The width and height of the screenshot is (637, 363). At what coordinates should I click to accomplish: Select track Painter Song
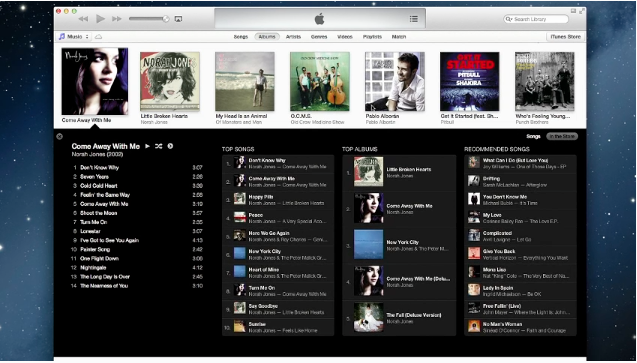click(x=137, y=249)
